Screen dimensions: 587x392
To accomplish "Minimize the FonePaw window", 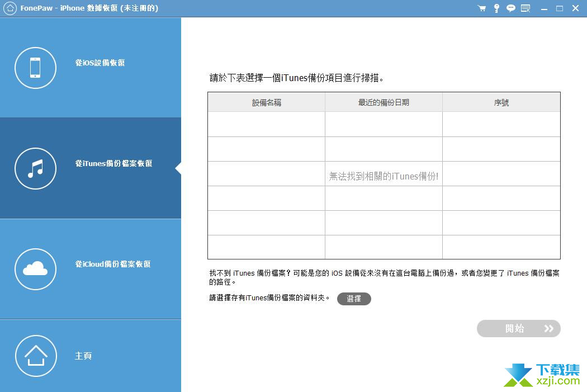I will tap(544, 8).
